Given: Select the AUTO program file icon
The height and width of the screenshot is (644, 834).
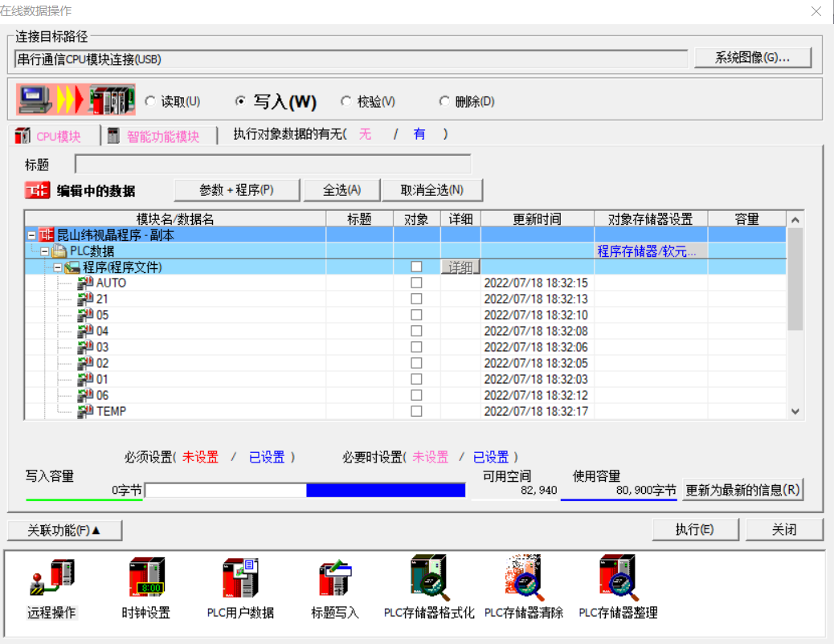Looking at the screenshot, I should tap(85, 283).
